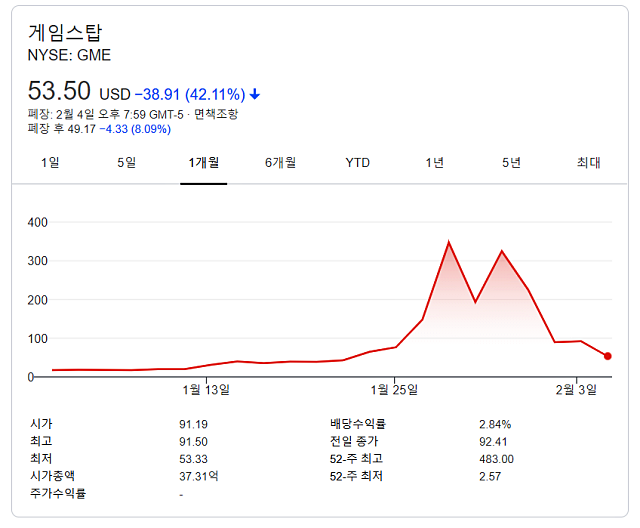Click the 게임스탑 company title
The image size is (640, 528).
click(x=65, y=32)
